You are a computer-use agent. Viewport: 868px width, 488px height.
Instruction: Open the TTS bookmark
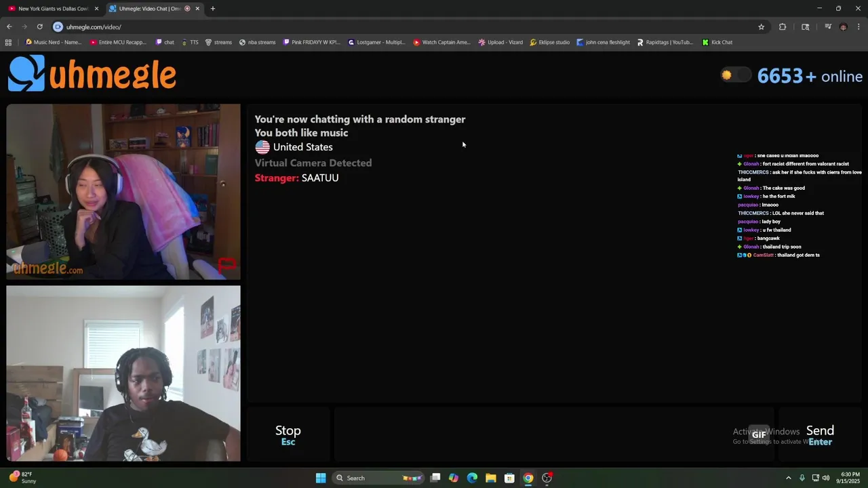(189, 42)
